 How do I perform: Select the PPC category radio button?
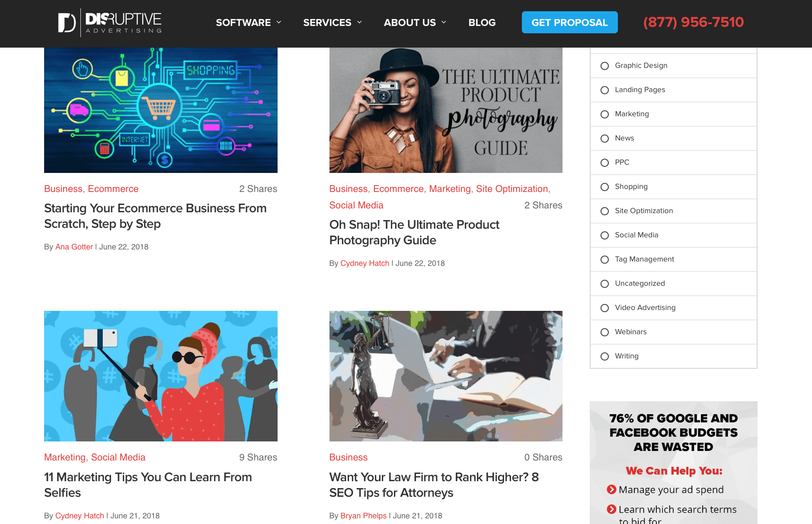coord(604,163)
